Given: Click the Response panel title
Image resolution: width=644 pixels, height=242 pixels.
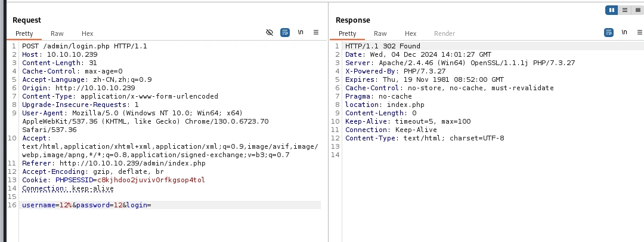Looking at the screenshot, I should [x=353, y=20].
